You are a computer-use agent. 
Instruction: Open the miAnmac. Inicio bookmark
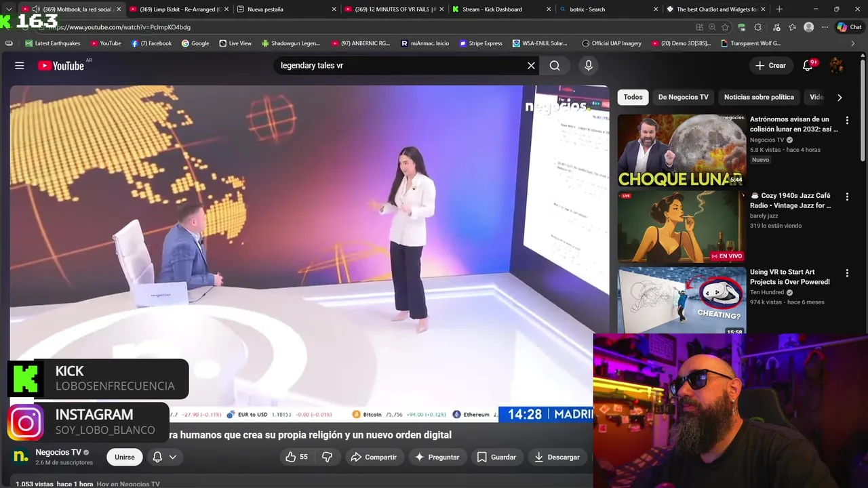[425, 43]
